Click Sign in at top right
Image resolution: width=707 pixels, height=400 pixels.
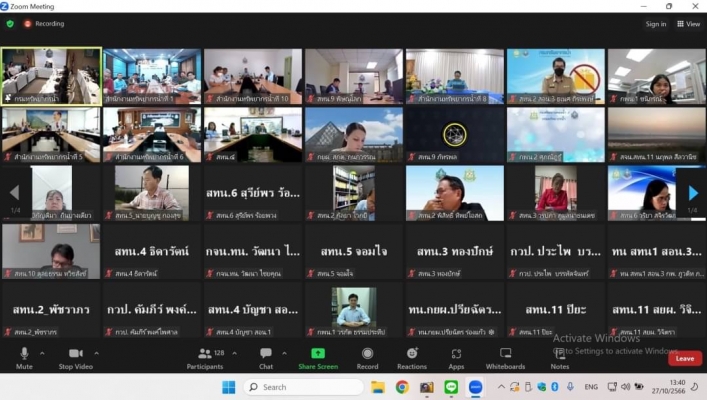click(656, 24)
